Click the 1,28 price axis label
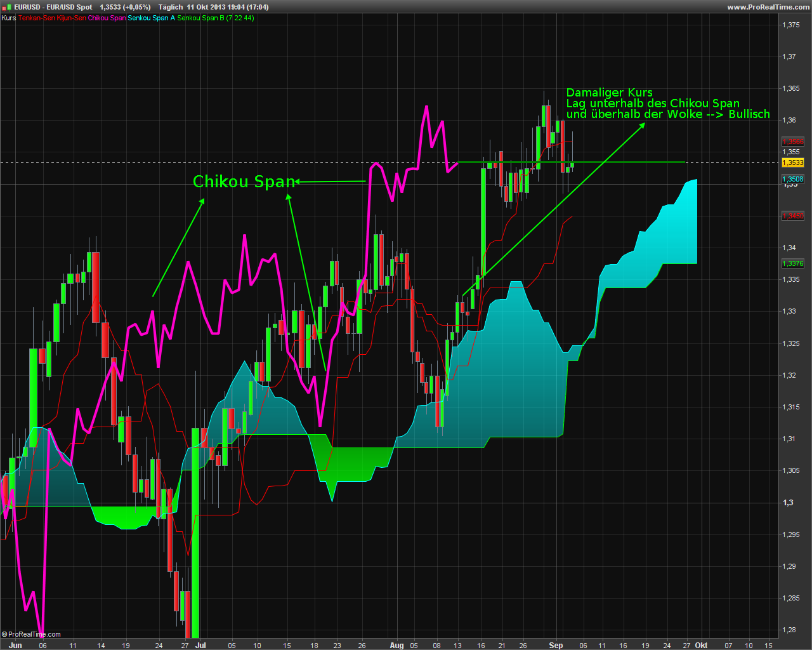 pyautogui.click(x=789, y=630)
